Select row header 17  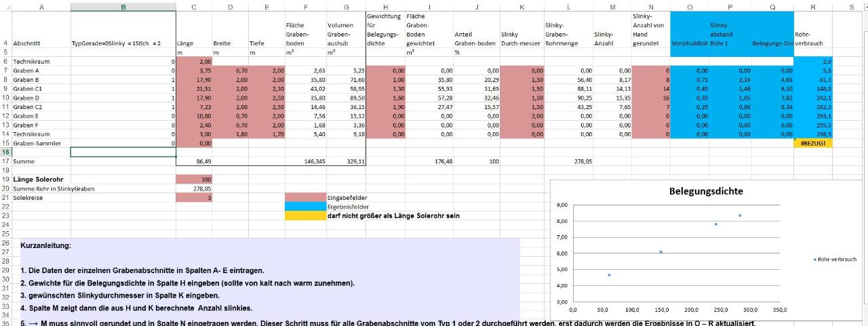(5, 161)
